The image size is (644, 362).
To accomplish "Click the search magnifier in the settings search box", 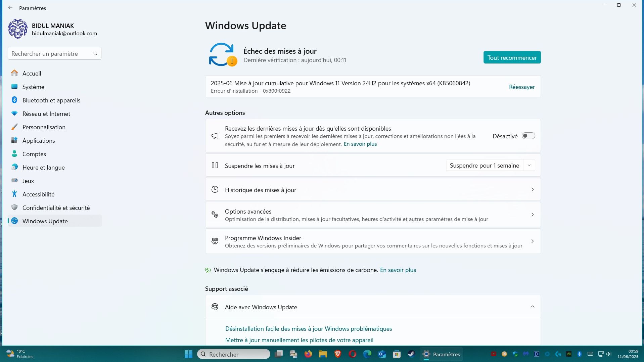I will pyautogui.click(x=95, y=53).
